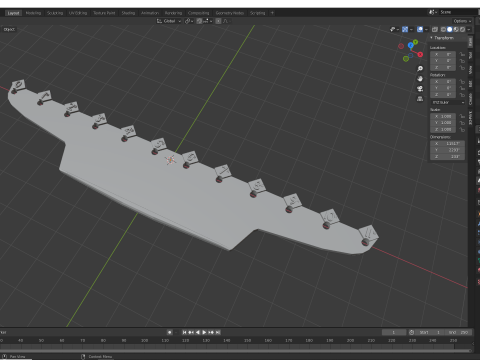Viewport: 480px width, 360px height.
Task: Play the animation forward
Action: pyautogui.click(x=204, y=332)
